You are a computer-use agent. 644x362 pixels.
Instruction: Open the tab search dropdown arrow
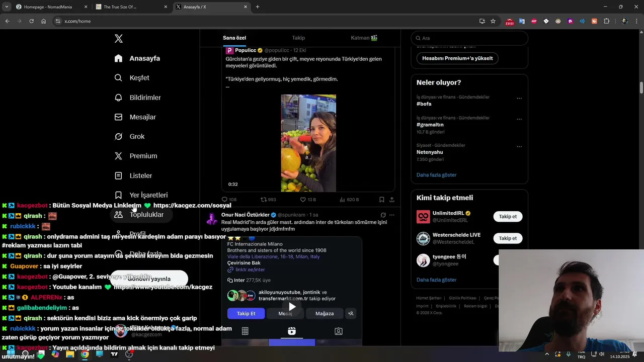point(7,7)
